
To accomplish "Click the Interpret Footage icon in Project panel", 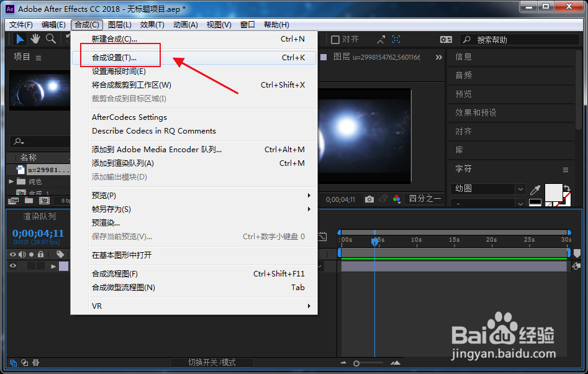I will tap(14, 201).
